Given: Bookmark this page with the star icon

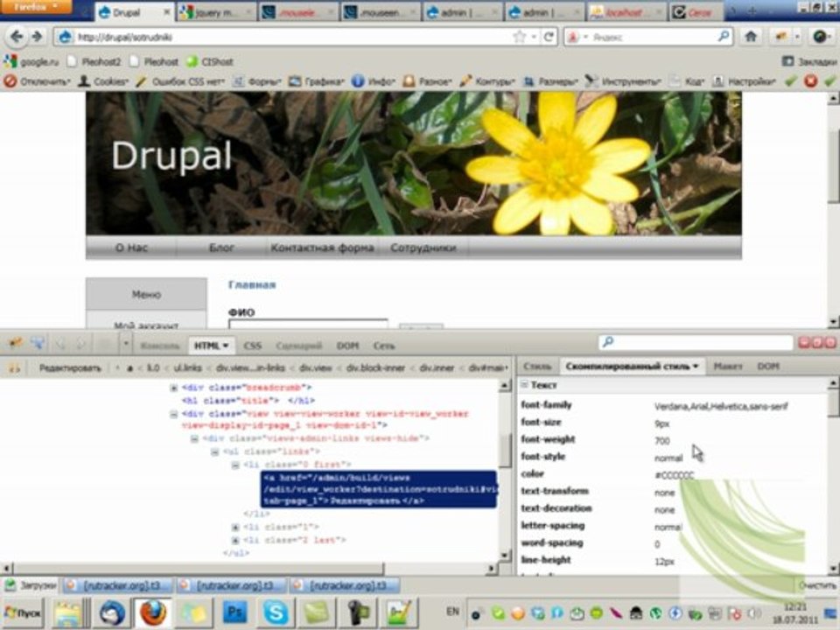Looking at the screenshot, I should point(519,37).
